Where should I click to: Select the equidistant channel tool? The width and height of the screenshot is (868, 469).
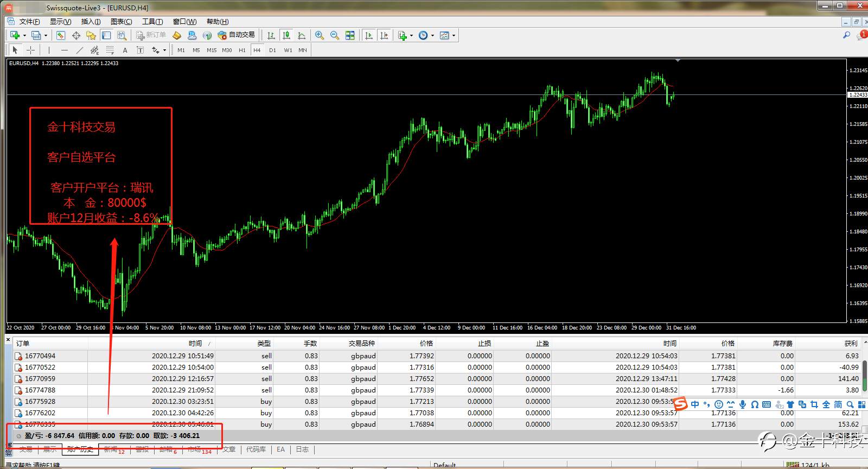point(94,50)
